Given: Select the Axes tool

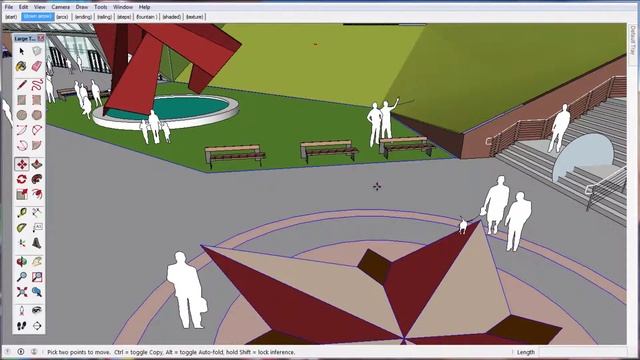Looking at the screenshot, I should (x=22, y=243).
